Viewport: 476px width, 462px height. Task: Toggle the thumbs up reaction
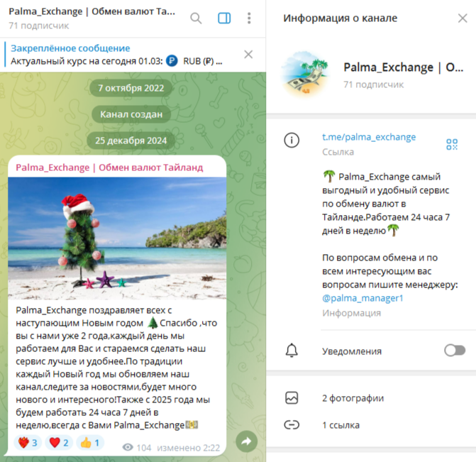pyautogui.click(x=90, y=443)
